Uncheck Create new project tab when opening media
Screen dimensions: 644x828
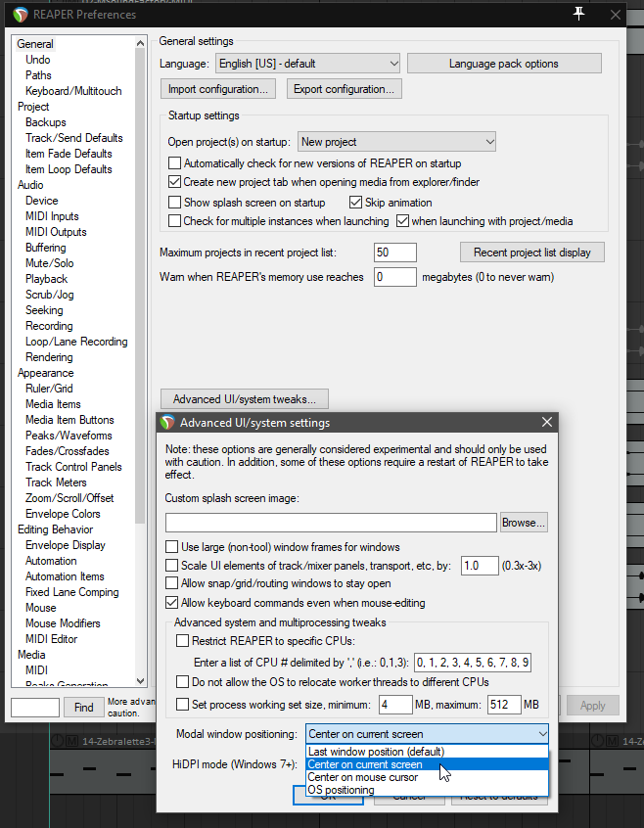pos(175,182)
